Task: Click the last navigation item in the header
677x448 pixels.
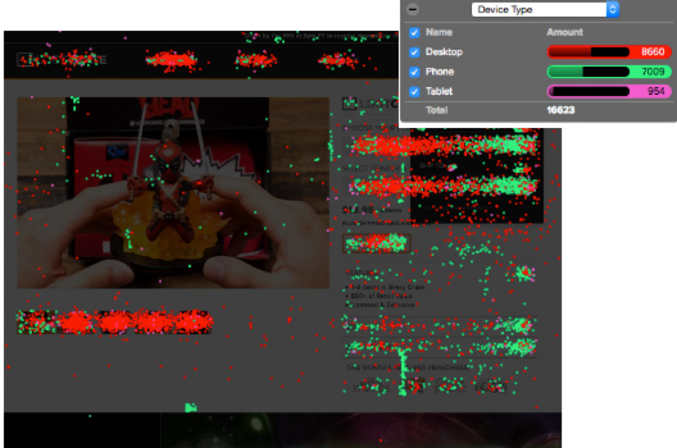Action: (x=337, y=60)
